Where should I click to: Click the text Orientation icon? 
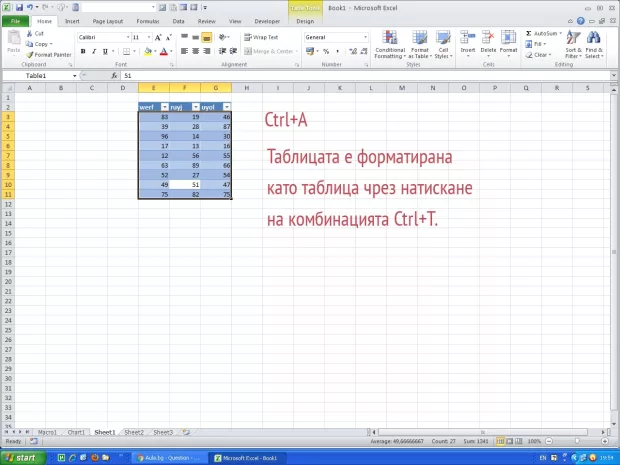pos(223,37)
